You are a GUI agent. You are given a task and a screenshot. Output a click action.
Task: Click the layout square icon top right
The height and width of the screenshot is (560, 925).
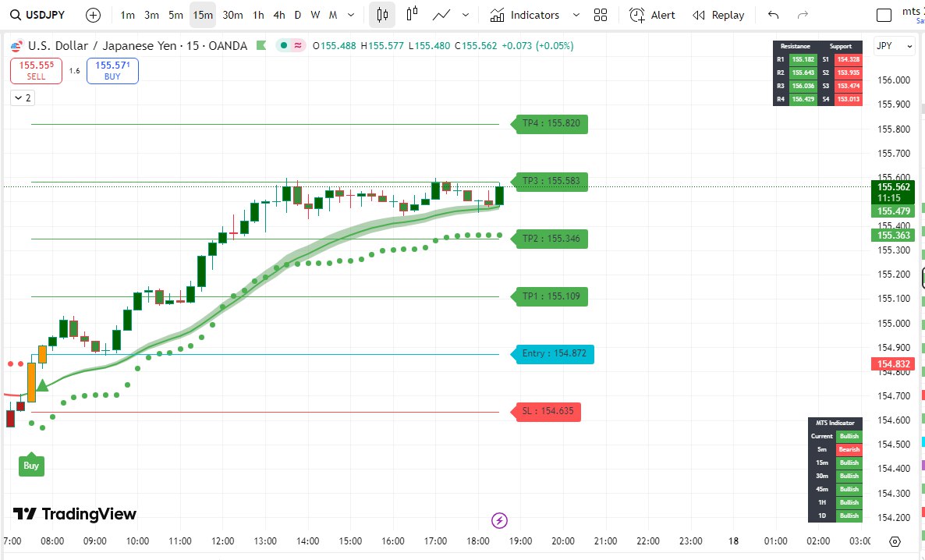tap(884, 16)
